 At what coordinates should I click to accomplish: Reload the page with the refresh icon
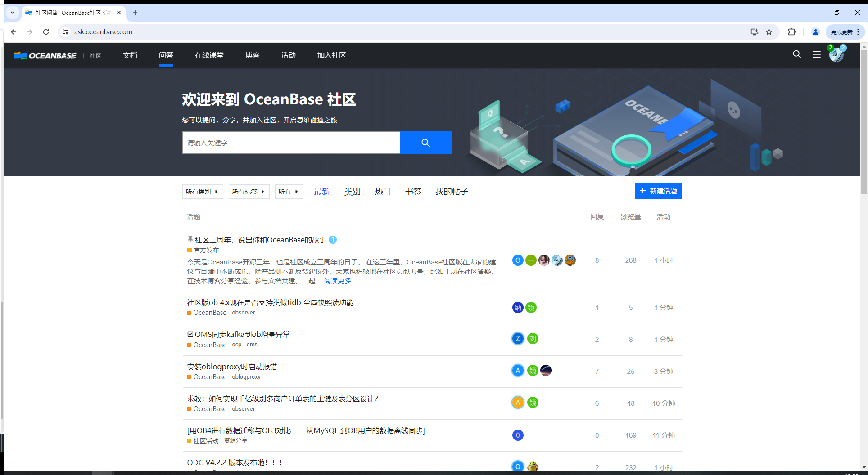46,32
